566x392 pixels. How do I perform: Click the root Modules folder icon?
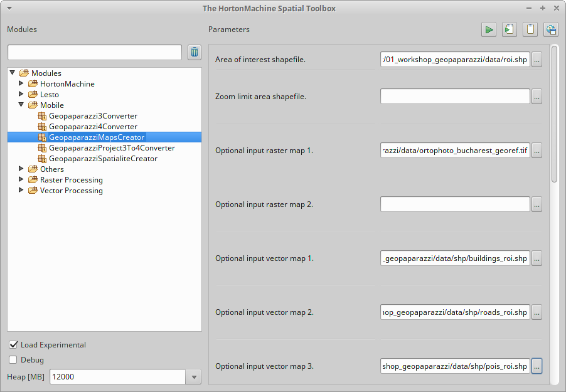coord(24,73)
